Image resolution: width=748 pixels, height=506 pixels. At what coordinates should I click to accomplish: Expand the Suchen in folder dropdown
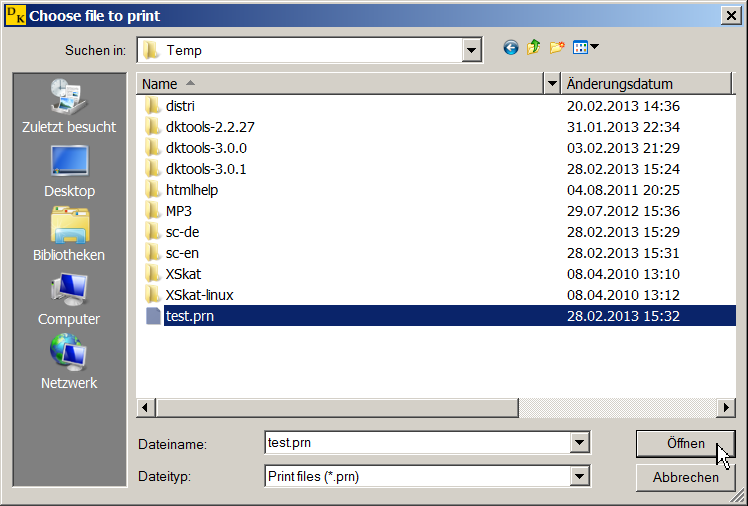472,50
